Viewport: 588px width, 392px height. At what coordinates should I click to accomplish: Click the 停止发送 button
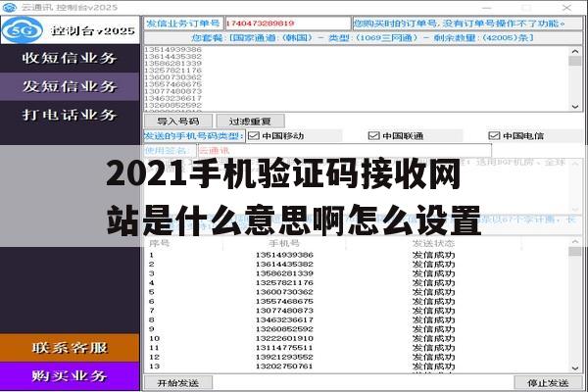(548, 383)
